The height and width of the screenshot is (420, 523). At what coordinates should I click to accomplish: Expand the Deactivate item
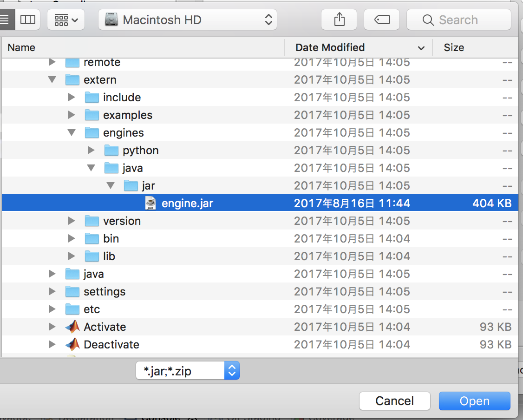[52, 344]
